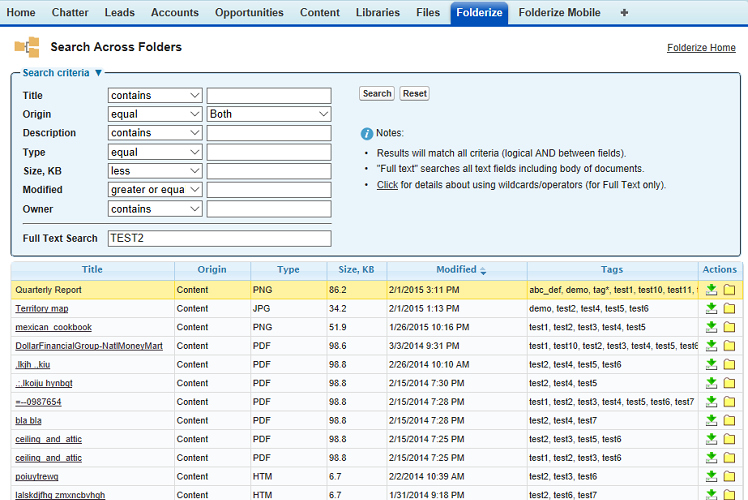Open folder for ceiling_and_attic tagged test1, test2
This screenshot has height=500, width=748.
pos(729,458)
